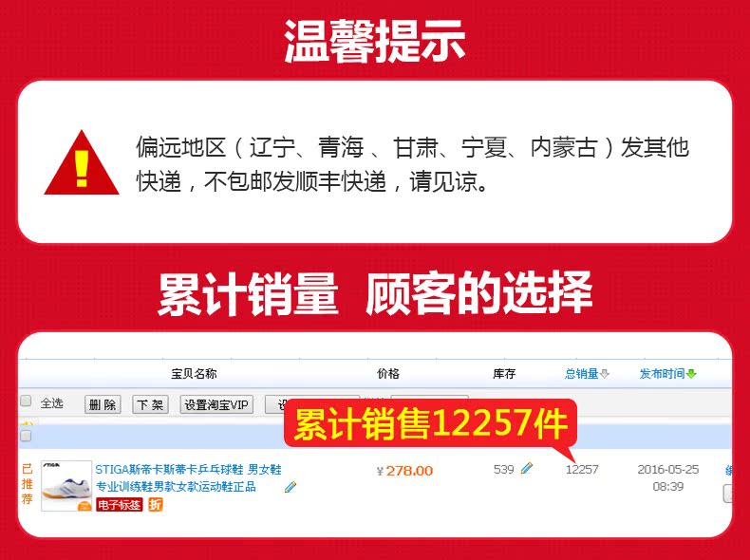Sort the list by 总销量 column
This screenshot has width=750, height=560.
point(582,374)
